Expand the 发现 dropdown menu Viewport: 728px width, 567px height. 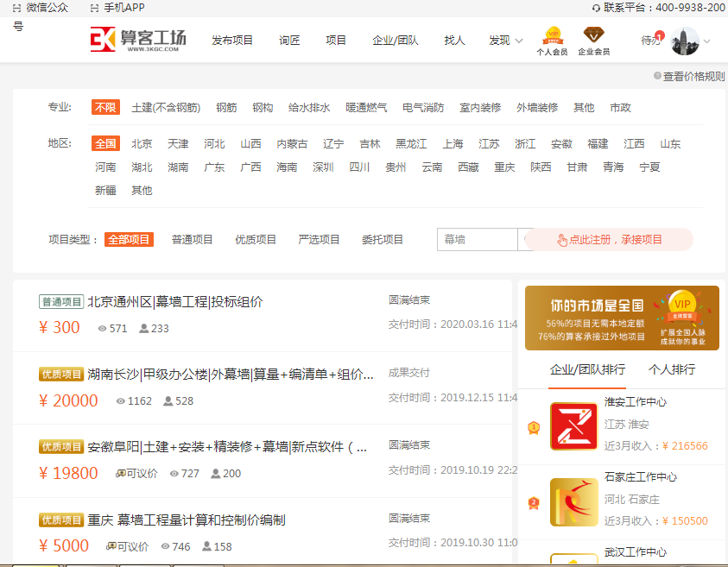505,41
